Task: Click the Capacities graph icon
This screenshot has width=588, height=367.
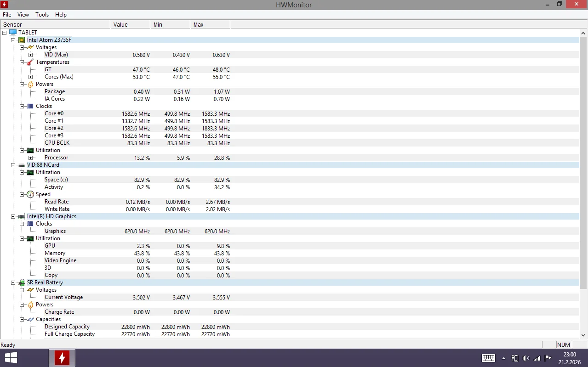Action: 30,319
